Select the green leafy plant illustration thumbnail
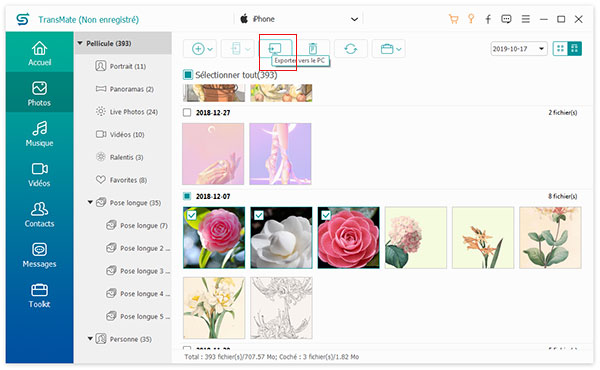The height and width of the screenshot is (370, 600). (550, 238)
